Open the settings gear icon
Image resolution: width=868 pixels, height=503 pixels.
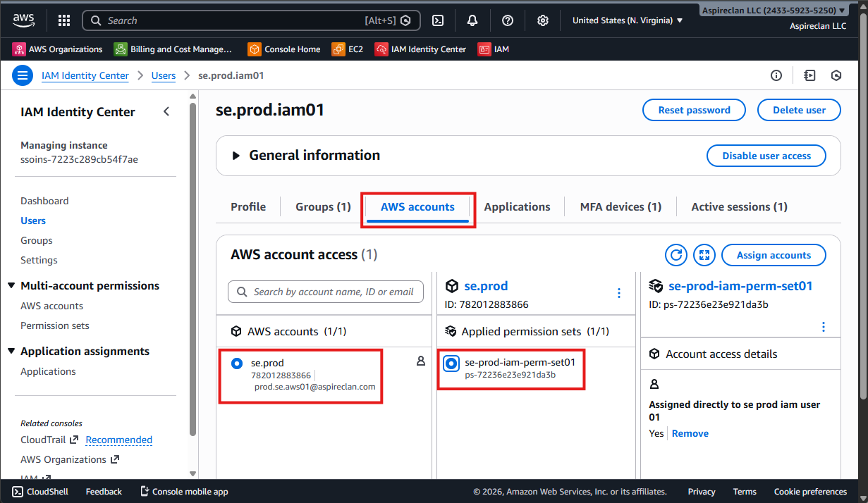[x=543, y=20]
